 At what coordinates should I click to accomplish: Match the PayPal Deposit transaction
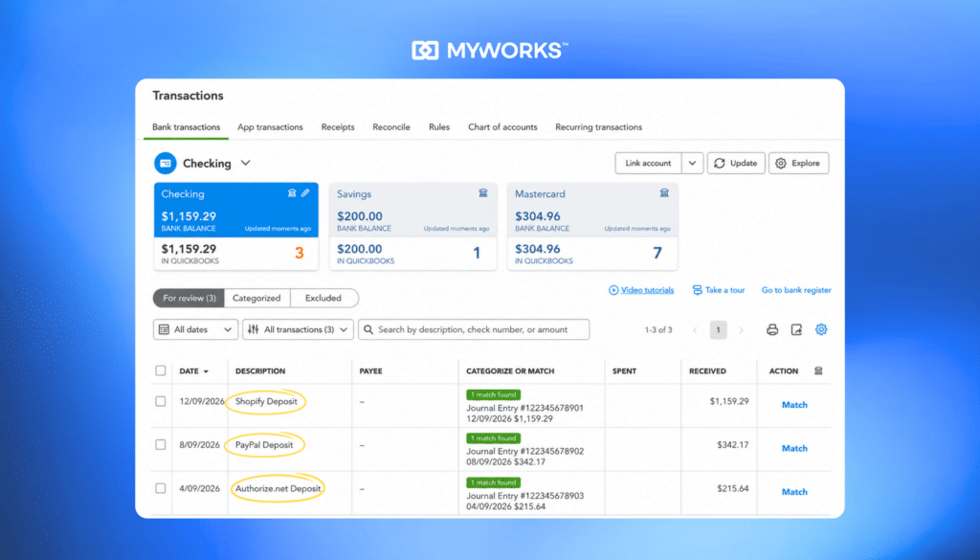[x=794, y=448]
